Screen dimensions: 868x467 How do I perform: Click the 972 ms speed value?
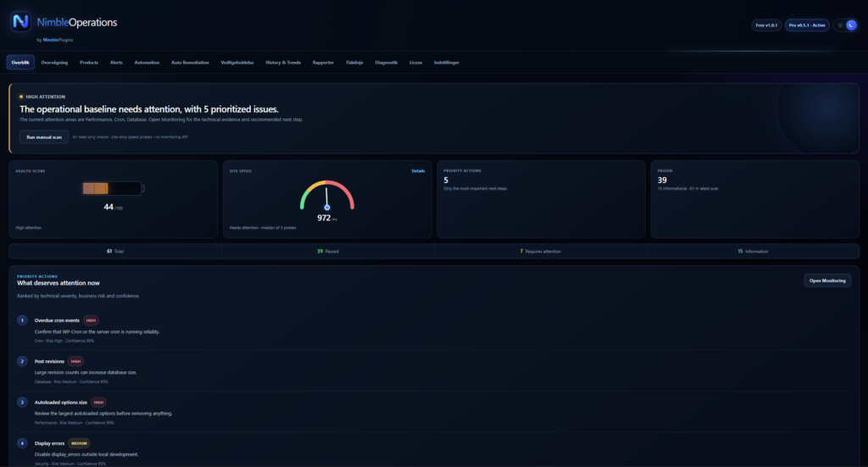(326, 218)
